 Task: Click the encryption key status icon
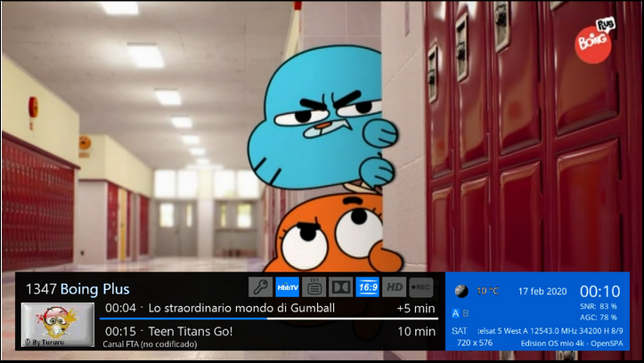pyautogui.click(x=260, y=286)
